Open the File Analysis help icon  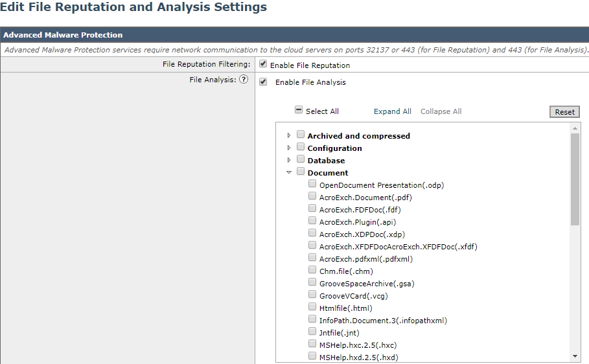pos(244,79)
